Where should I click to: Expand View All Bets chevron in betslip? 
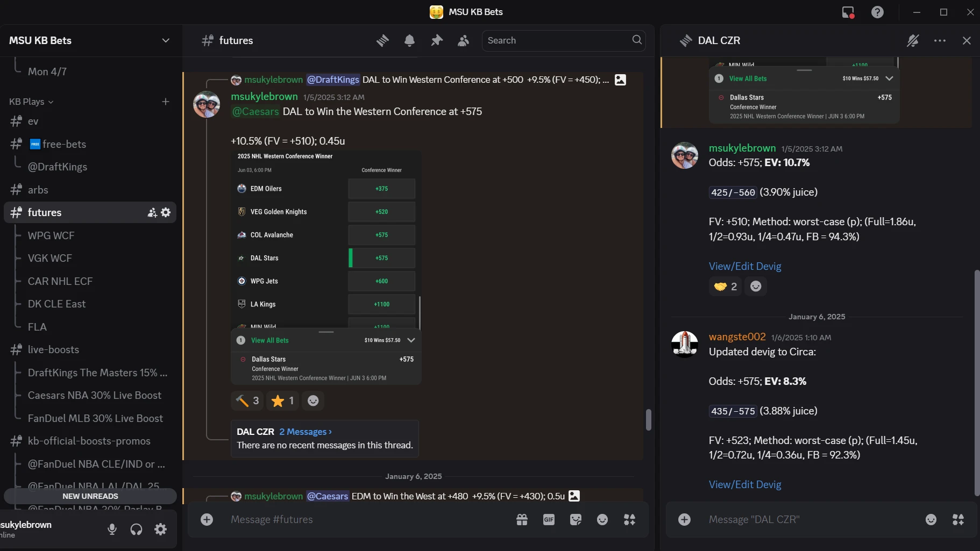(x=411, y=340)
